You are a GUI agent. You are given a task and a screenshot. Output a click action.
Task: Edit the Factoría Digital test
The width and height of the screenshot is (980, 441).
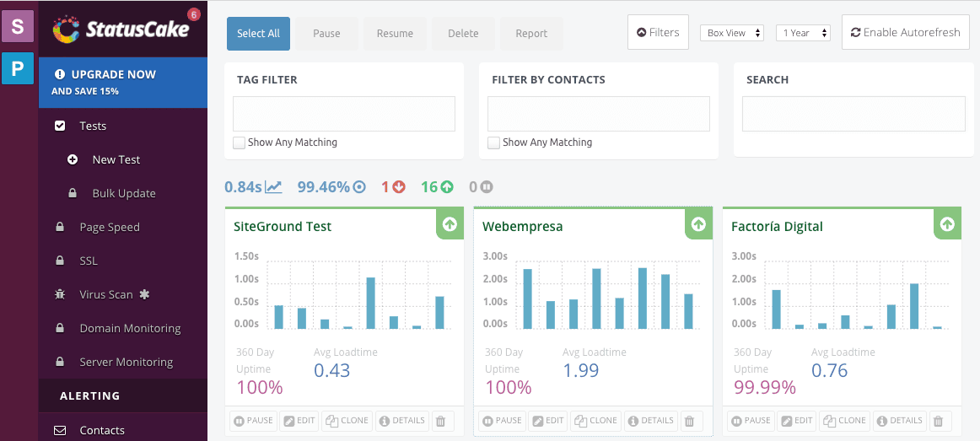coord(797,421)
